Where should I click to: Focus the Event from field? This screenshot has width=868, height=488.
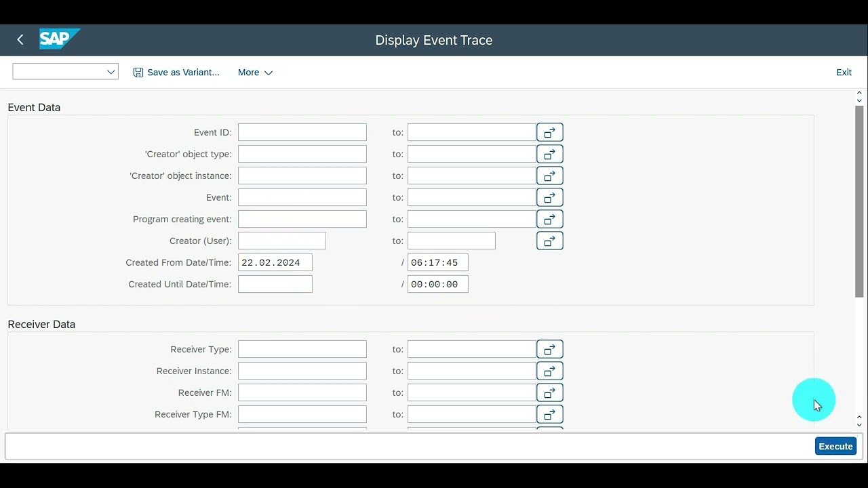point(302,197)
